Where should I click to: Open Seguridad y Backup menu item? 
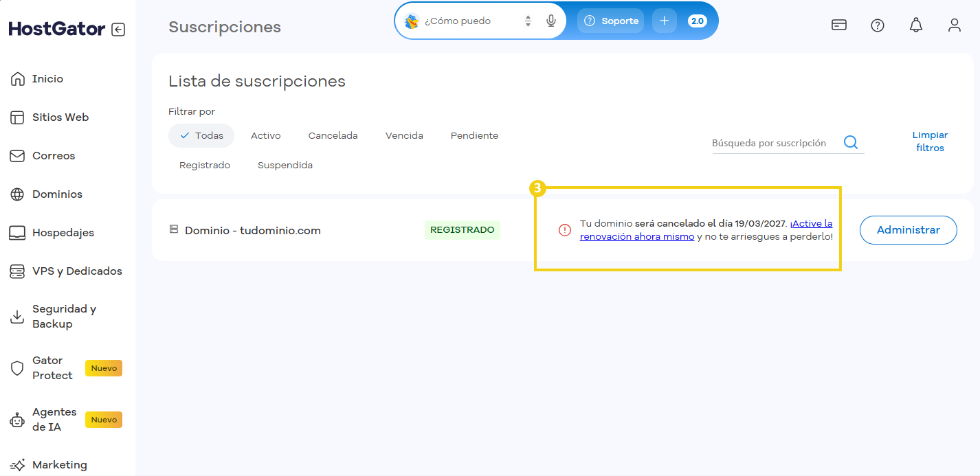coord(64,317)
